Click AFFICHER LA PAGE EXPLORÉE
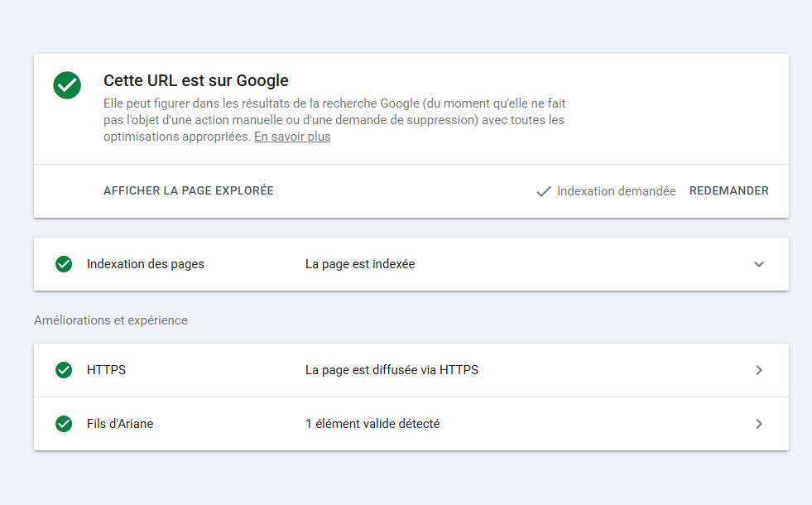This screenshot has height=505, width=812. (189, 190)
